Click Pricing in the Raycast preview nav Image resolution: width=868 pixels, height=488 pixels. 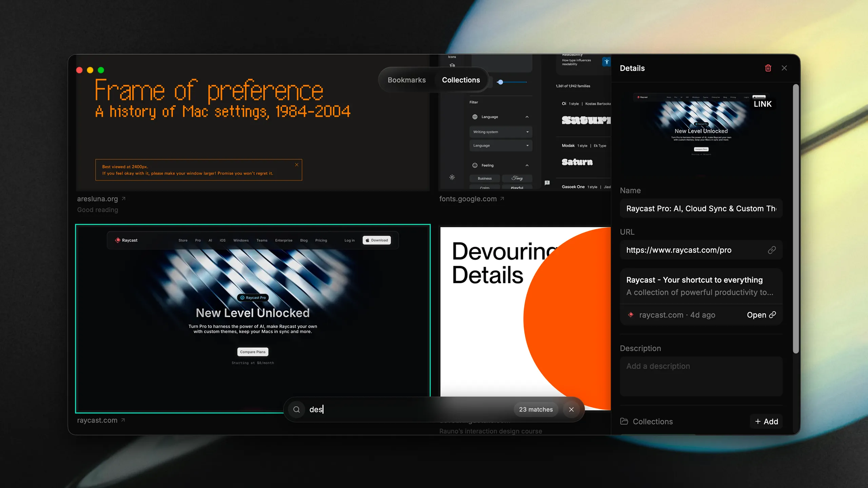(x=321, y=240)
